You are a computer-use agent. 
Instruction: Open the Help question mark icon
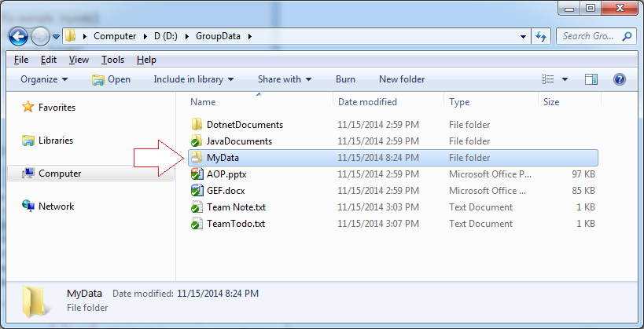coord(619,79)
